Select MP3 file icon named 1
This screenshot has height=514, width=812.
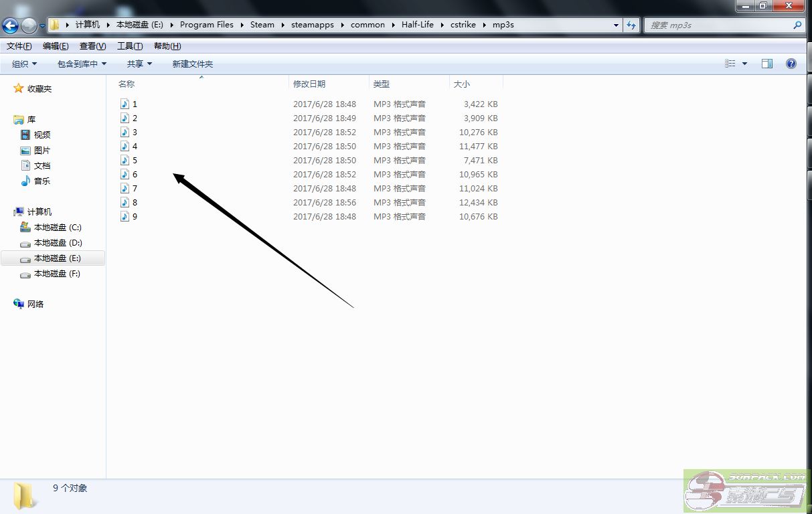(125, 104)
